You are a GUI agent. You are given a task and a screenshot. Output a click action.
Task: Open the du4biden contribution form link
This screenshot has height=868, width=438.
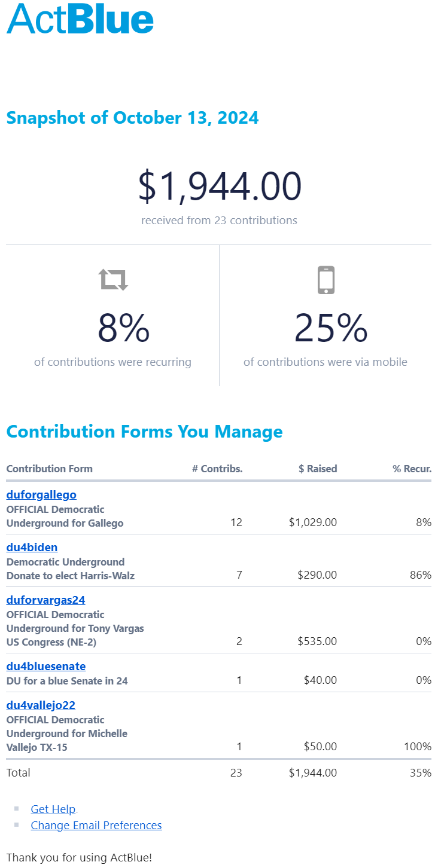[32, 547]
